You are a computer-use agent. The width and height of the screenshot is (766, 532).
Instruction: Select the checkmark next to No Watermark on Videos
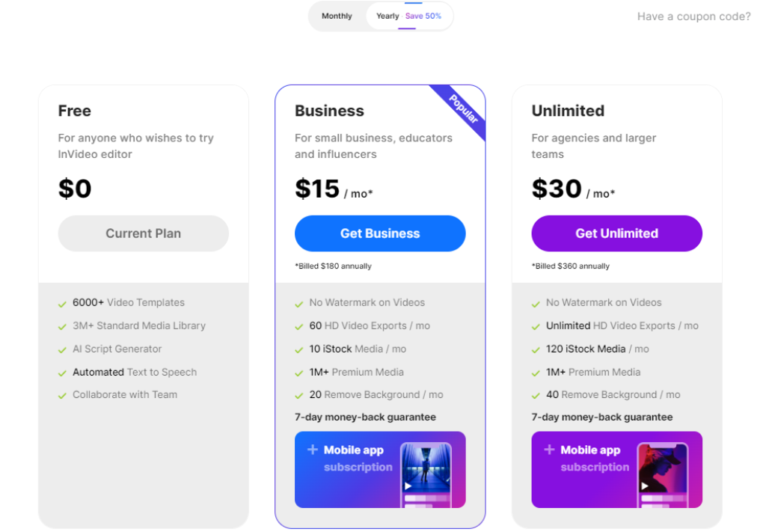tap(299, 302)
